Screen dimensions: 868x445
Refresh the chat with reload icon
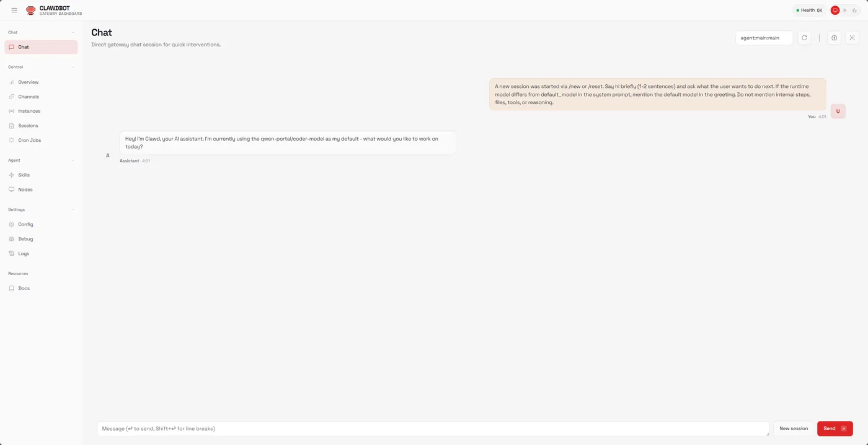804,38
